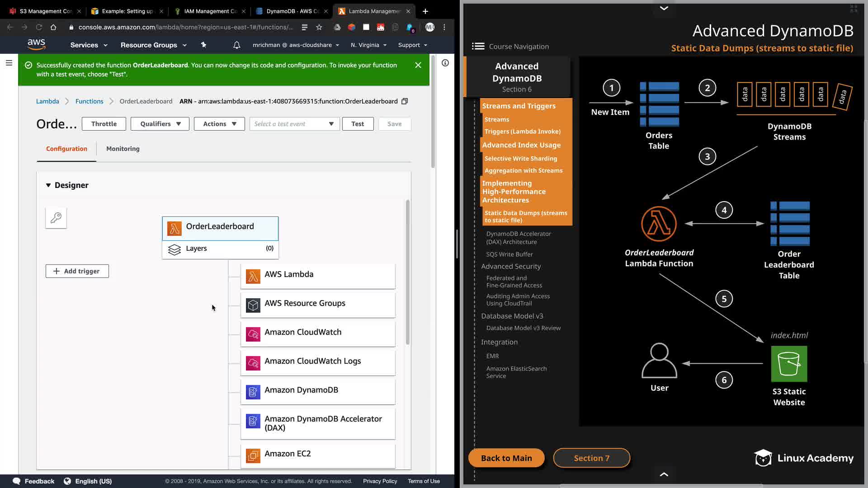Click the notifications bell icon

[x=236, y=45]
